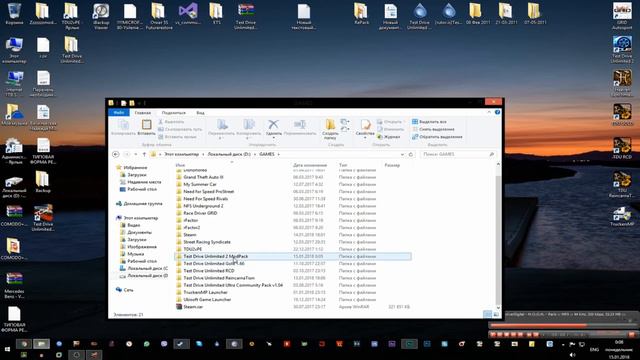The width and height of the screenshot is (640, 360).
Task: Click the Rename (Переименовать) ribbon icon
Action: 300,124
